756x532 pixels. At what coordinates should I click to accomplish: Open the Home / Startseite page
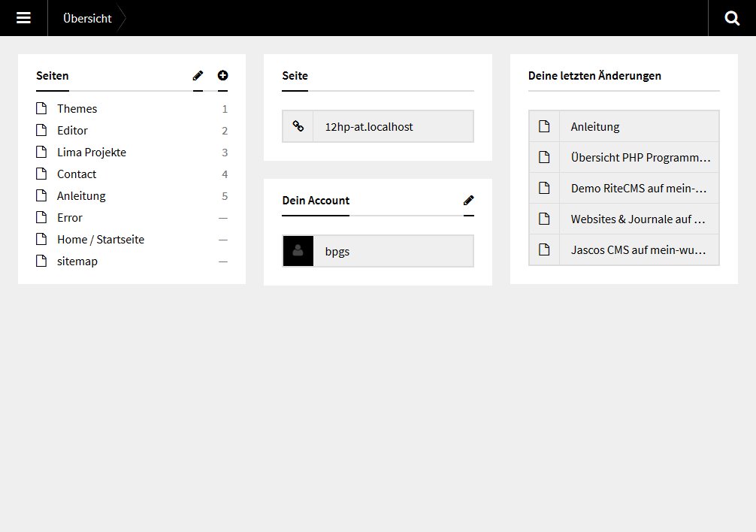pyautogui.click(x=101, y=240)
